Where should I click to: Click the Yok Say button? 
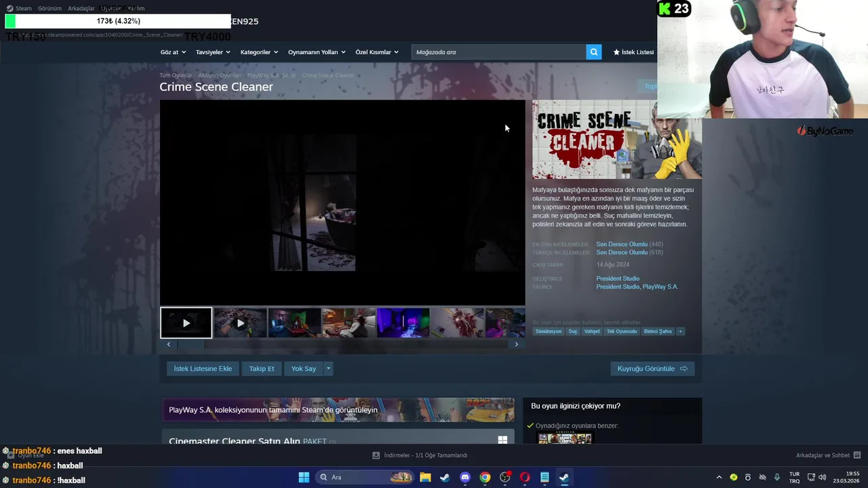304,369
